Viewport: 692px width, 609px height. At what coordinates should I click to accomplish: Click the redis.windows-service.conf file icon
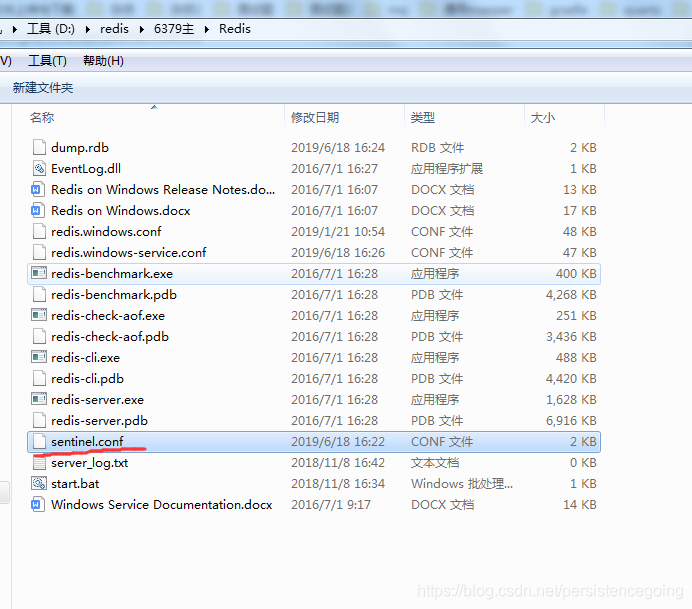coord(39,252)
